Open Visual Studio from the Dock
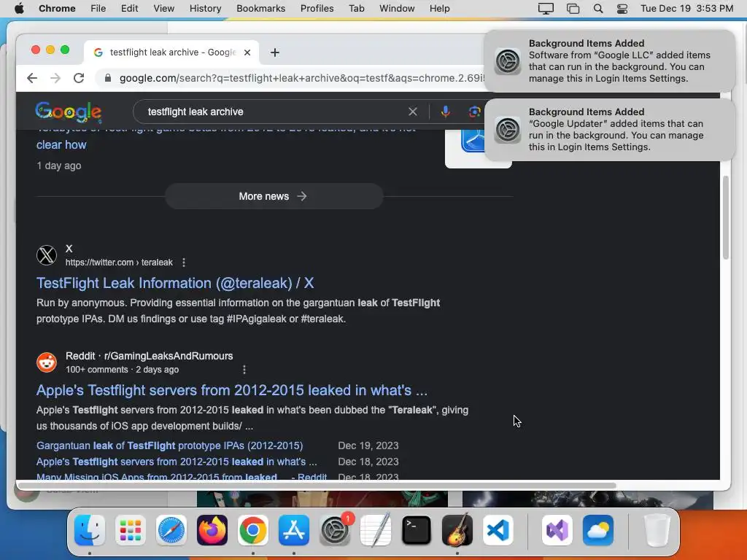Viewport: 747px width, 560px height. pyautogui.click(x=557, y=530)
